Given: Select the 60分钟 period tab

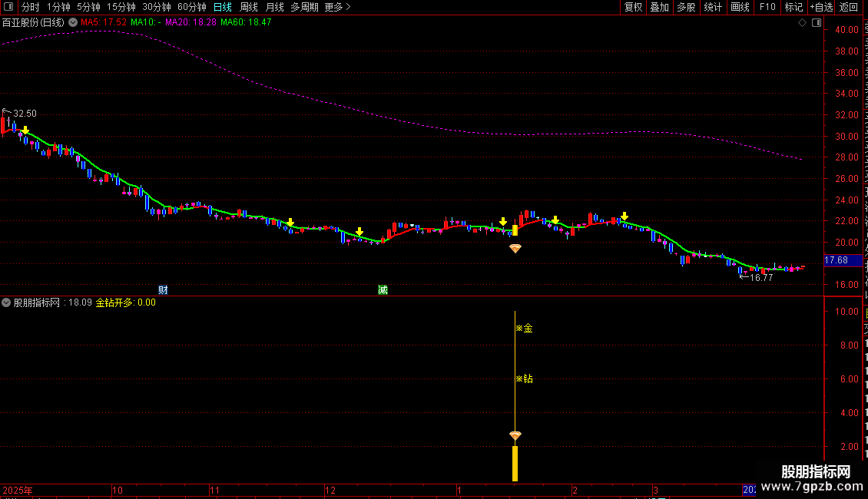Looking at the screenshot, I should click(192, 7).
